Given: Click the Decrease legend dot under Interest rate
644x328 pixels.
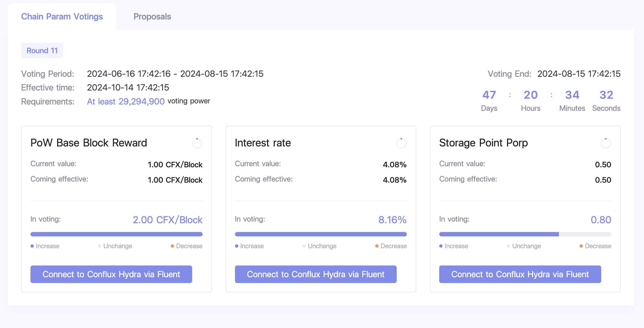Looking at the screenshot, I should (377, 246).
